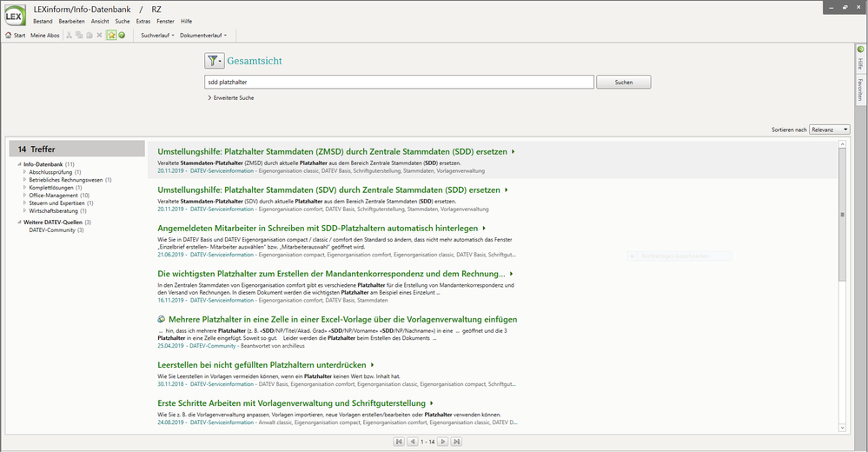Open the Bearbeiten menu
This screenshot has width=868, height=452.
[71, 21]
